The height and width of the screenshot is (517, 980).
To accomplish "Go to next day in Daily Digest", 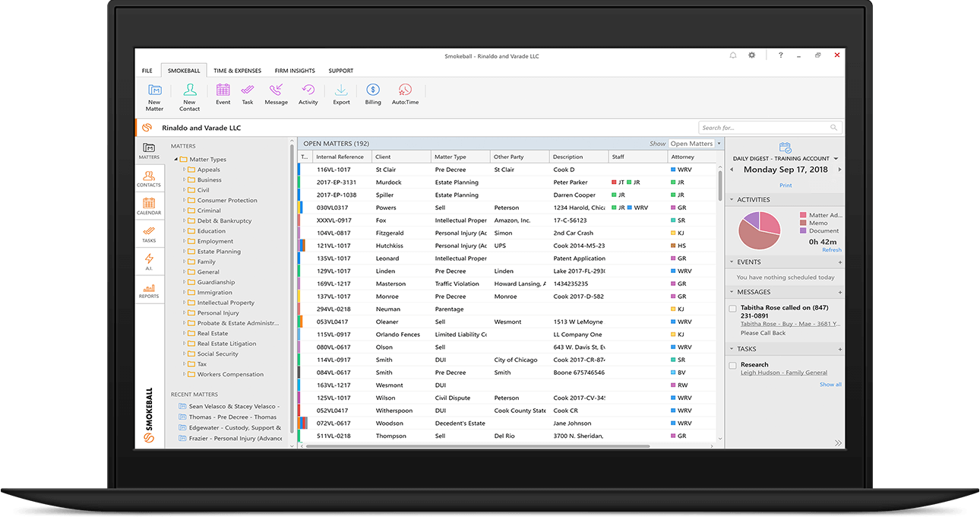I will click(x=839, y=170).
